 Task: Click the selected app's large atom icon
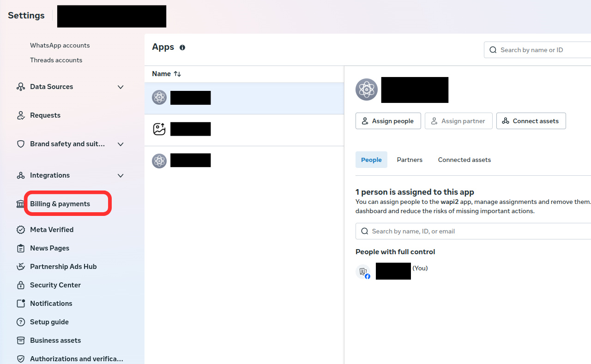point(367,90)
